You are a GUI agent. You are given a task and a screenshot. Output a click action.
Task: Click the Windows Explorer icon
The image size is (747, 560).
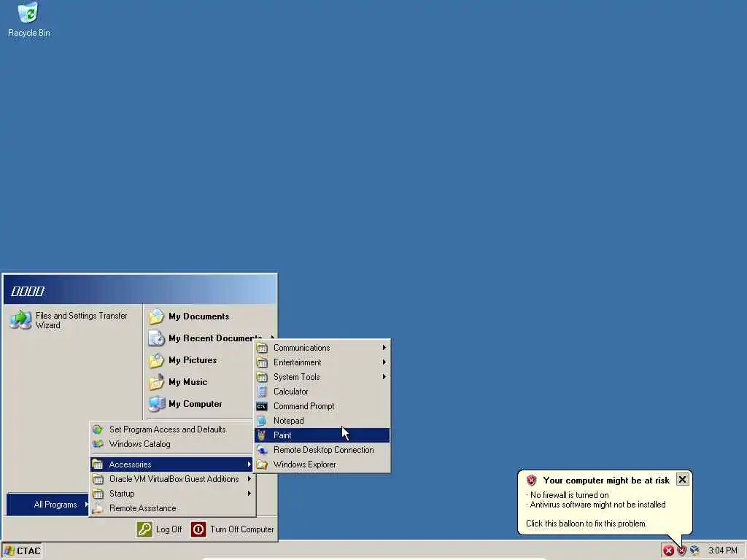262,464
